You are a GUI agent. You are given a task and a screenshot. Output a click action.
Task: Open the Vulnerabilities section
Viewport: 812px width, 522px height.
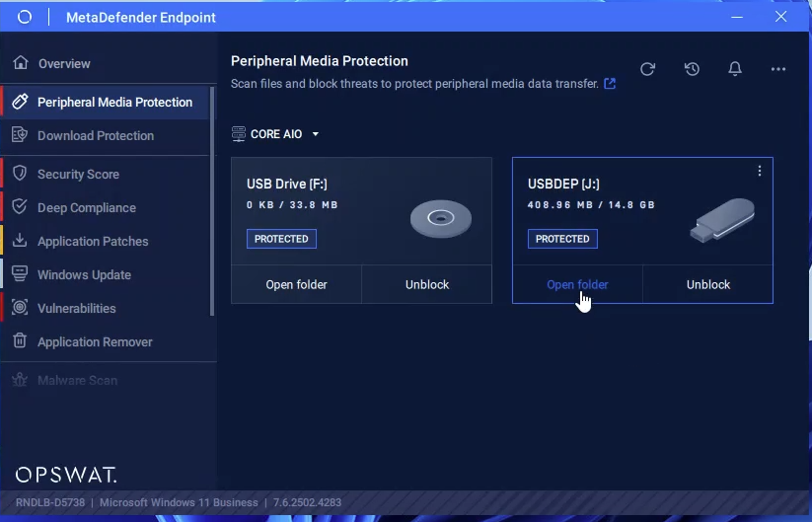coord(77,308)
